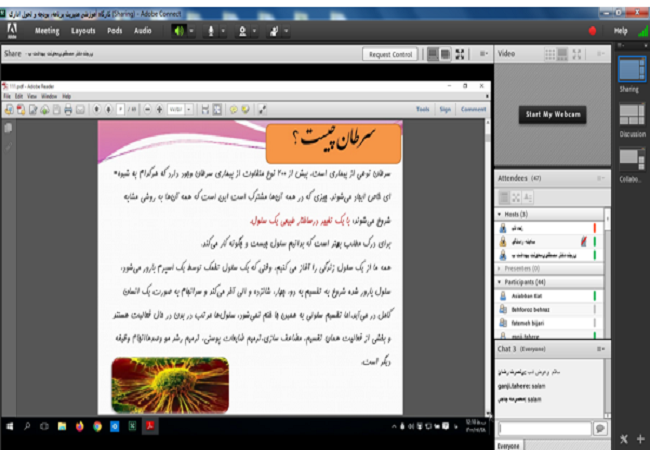
Task: Click the Adobe Reader print icon
Action: [67, 109]
